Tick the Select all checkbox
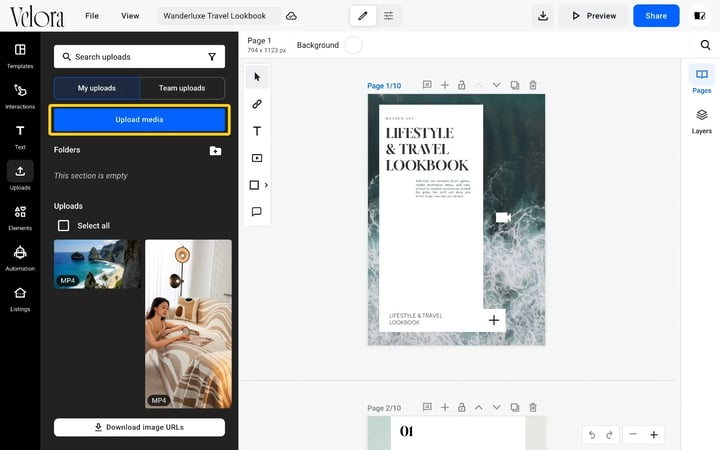 (x=63, y=225)
